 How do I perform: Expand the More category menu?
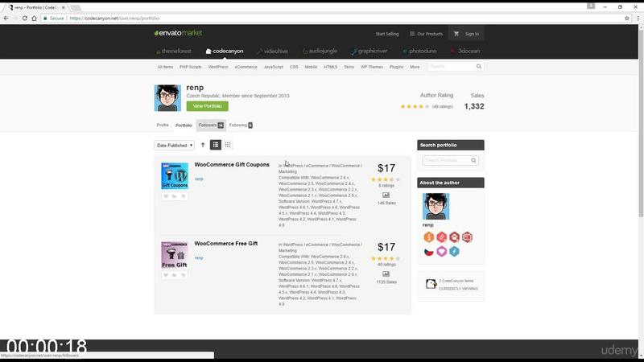[415, 67]
